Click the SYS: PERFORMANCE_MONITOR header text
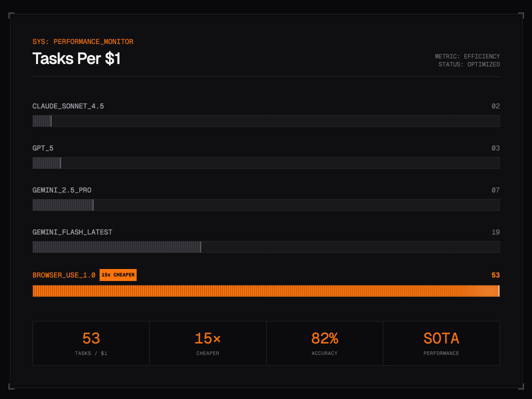The image size is (532, 399). pos(83,41)
